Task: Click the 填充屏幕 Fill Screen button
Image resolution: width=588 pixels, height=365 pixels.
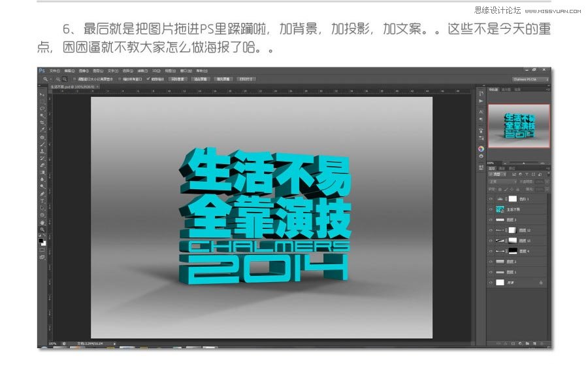Action: coord(223,79)
